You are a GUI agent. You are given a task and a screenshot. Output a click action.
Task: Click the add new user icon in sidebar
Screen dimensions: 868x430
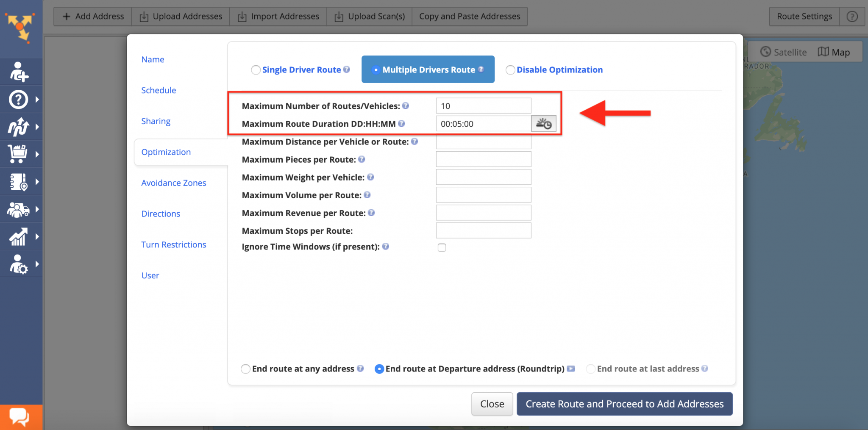18,72
